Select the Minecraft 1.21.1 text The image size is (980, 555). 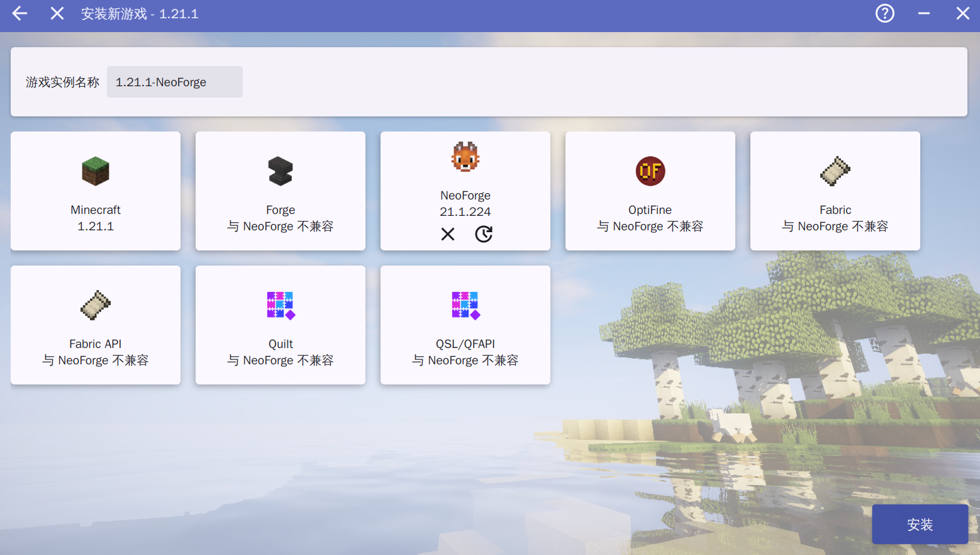(96, 226)
